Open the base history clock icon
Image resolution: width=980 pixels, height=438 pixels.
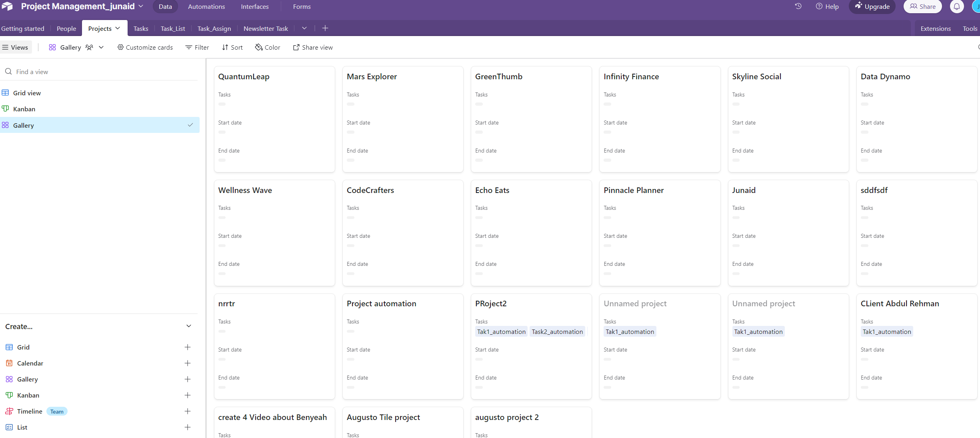coord(798,6)
